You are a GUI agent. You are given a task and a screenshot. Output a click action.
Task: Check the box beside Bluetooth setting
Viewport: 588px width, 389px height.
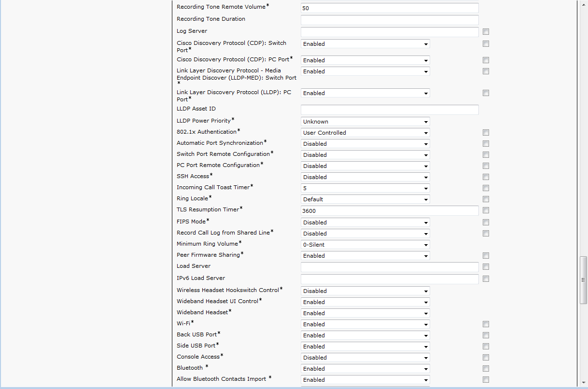click(486, 369)
